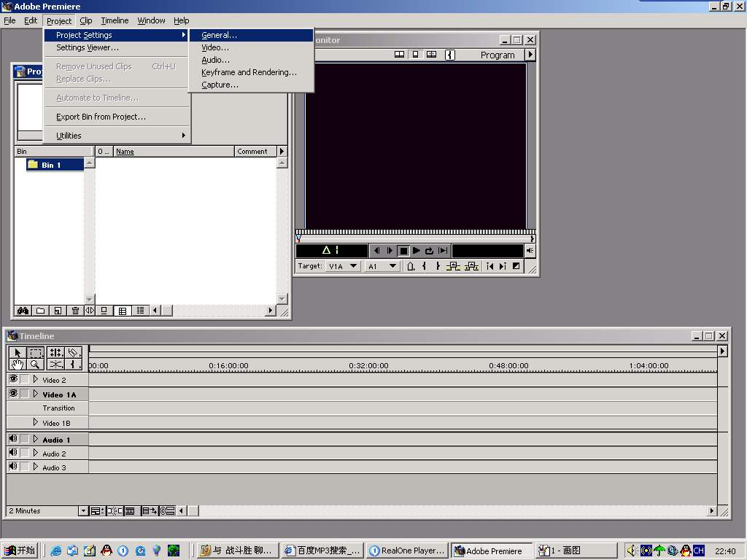747x560 pixels.
Task: Select the In Point tool in Timeline
Action: [x=73, y=365]
